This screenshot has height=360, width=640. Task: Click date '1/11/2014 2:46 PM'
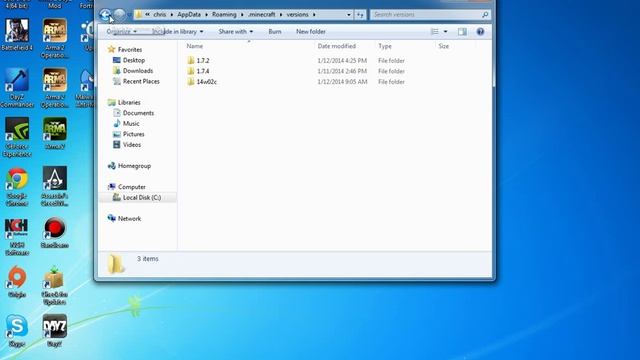pyautogui.click(x=342, y=71)
